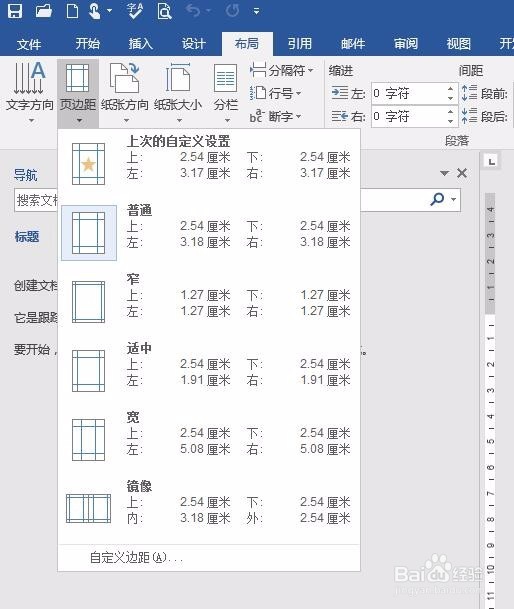The width and height of the screenshot is (514, 609).
Task: Click the vertical ruler
Action: tap(490, 400)
